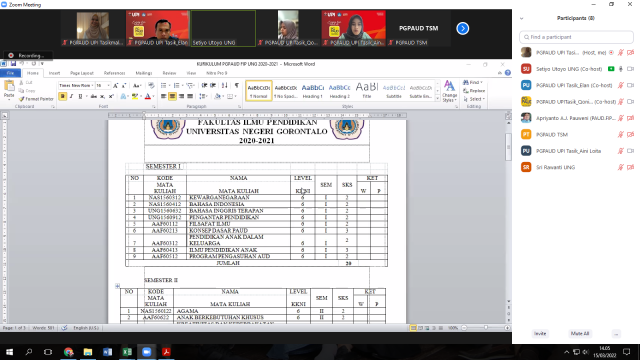
Task: Click the Paste icon in Word ribbon
Action: coord(9,87)
